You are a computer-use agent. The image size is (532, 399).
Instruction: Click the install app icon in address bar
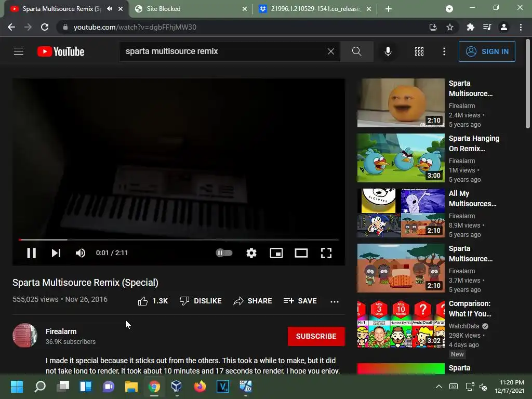433,27
